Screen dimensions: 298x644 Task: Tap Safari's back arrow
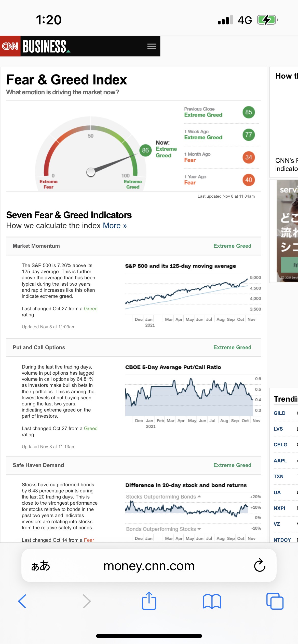pyautogui.click(x=22, y=601)
